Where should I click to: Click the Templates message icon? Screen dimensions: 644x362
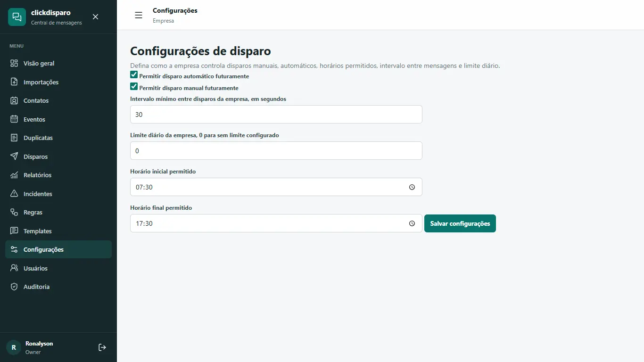tap(14, 231)
